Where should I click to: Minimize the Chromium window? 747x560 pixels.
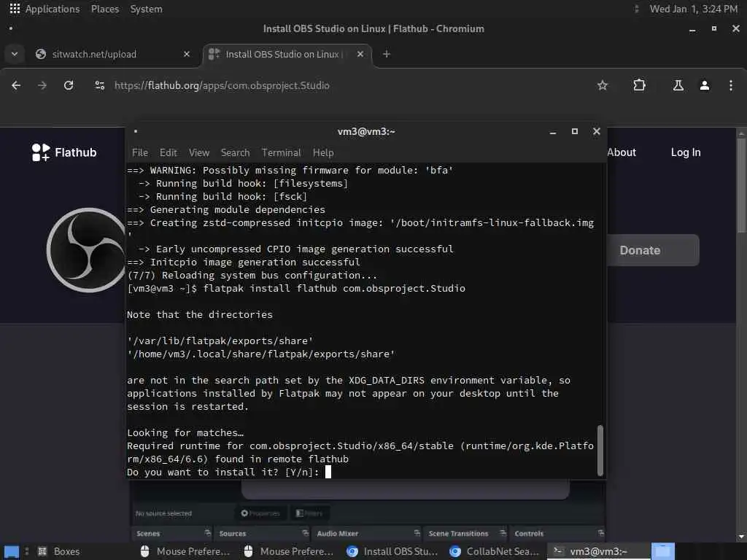692,29
